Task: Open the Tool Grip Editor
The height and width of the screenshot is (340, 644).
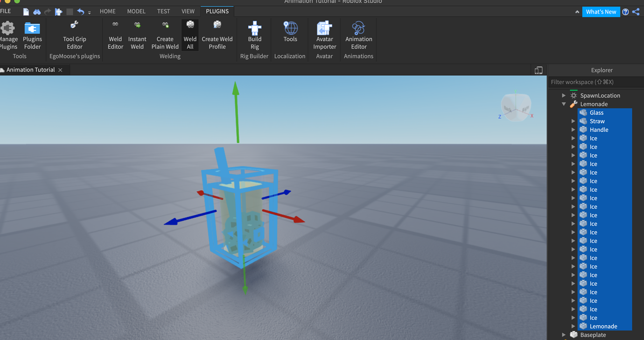Action: (x=74, y=35)
